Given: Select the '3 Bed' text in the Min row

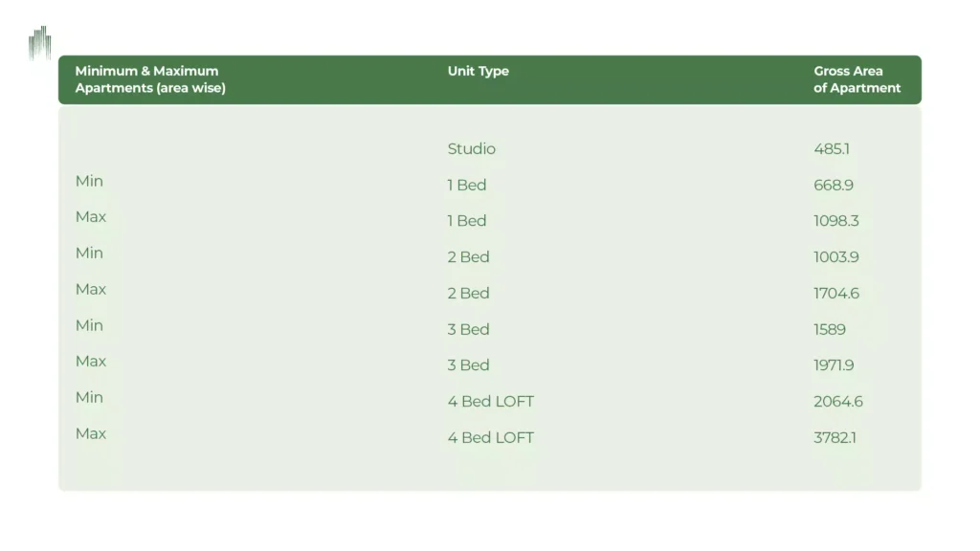Looking at the screenshot, I should [468, 329].
